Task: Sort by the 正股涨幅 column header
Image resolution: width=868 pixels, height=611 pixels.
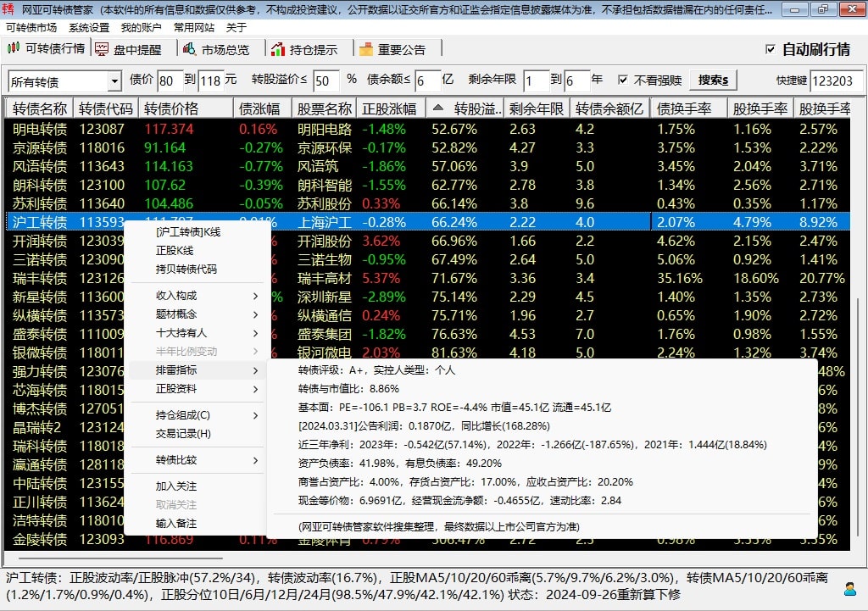Action: click(391, 108)
